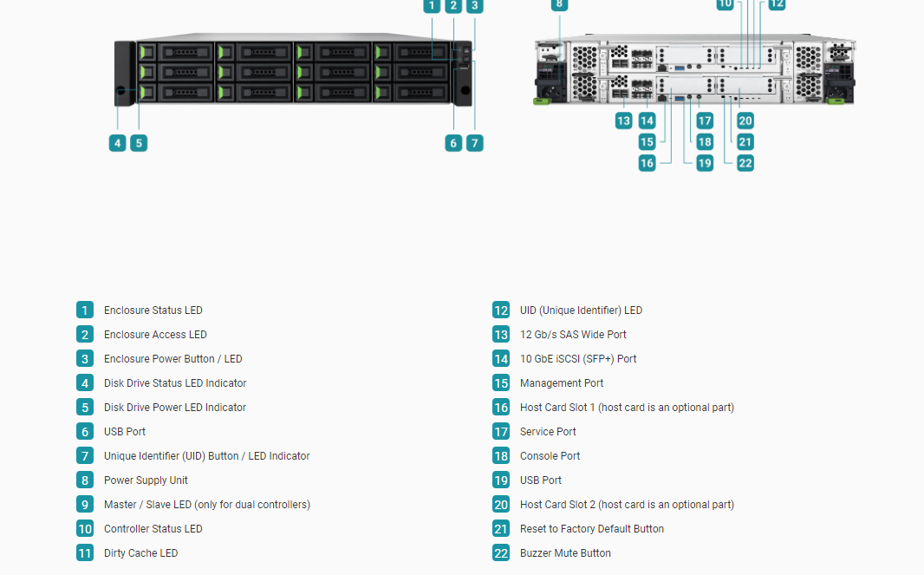The image size is (924, 575).
Task: Select the text 'Reset to Factory Default Button'
Action: [x=592, y=529]
